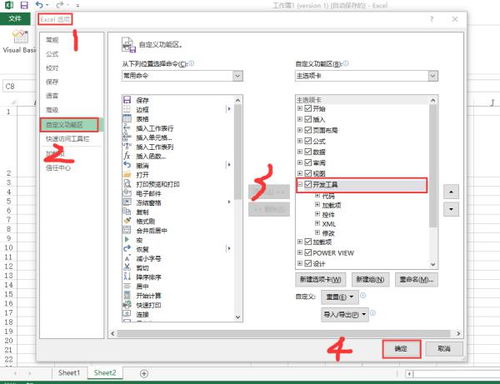Click the 取消 (Cancel) button
This screenshot has width=500, height=384.
click(x=444, y=349)
